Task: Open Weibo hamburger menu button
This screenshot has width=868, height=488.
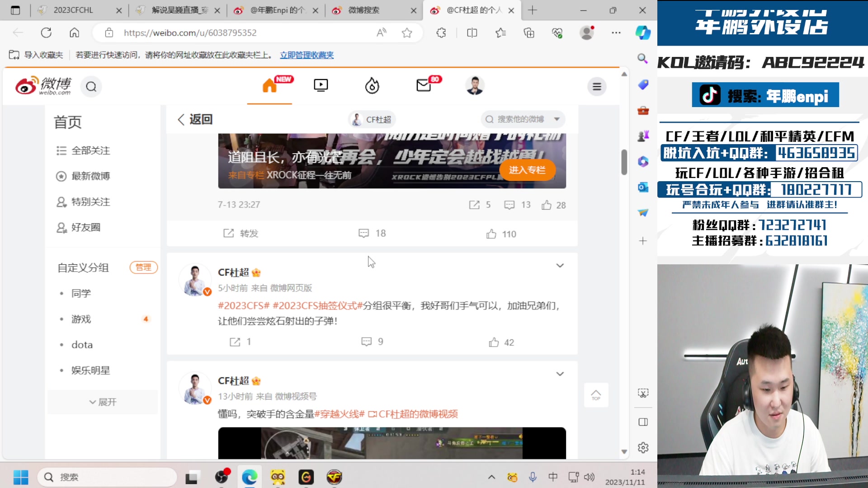Action: pos(597,86)
